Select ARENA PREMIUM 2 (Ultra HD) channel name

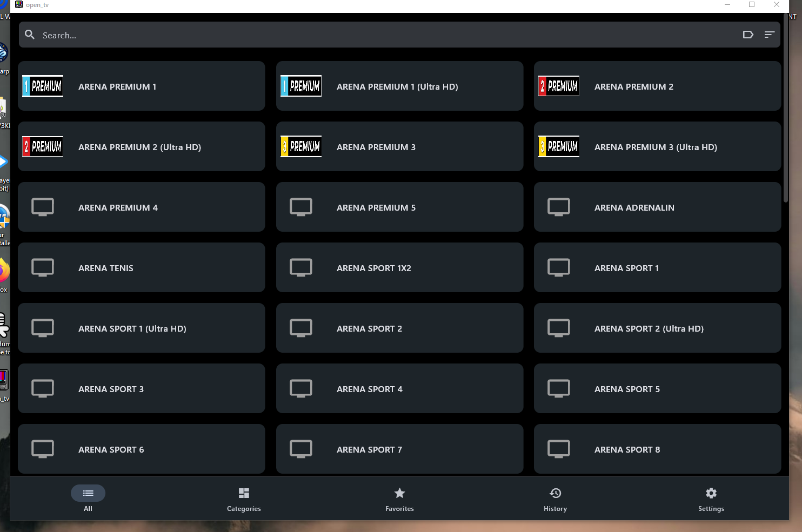[139, 147]
